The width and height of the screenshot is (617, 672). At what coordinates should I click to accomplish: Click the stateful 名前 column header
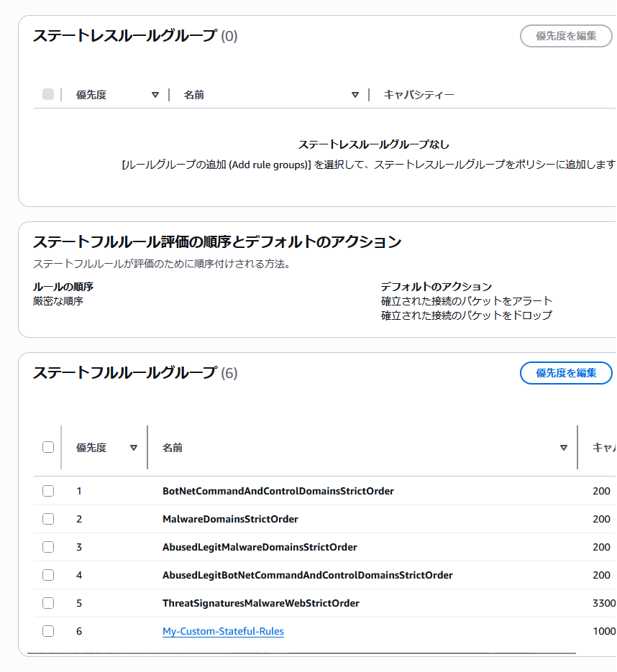pos(173,448)
